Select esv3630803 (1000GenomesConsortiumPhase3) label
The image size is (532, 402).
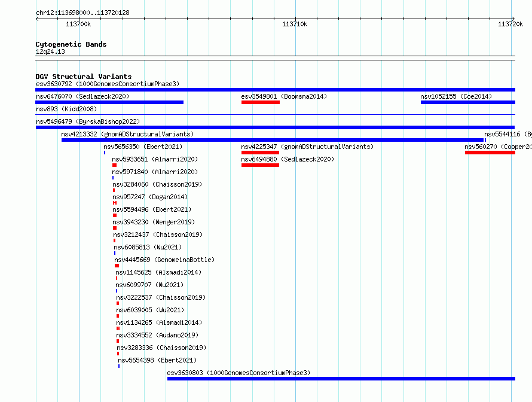coord(239,373)
